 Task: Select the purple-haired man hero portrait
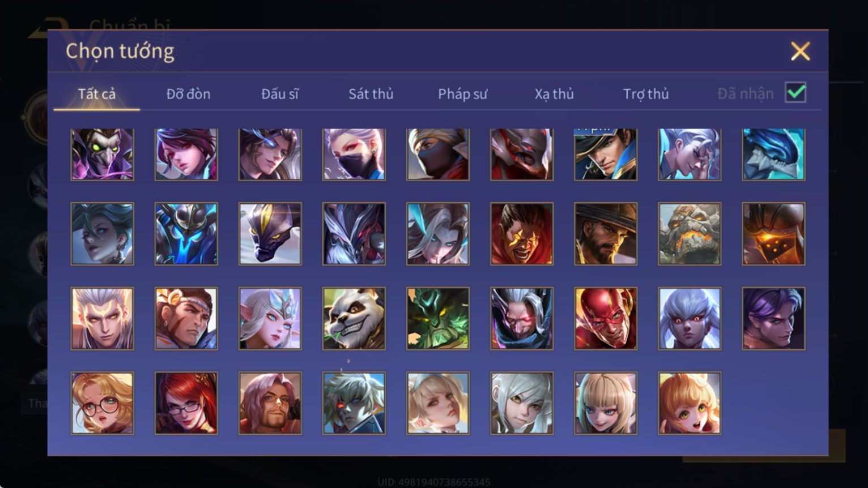point(773,318)
